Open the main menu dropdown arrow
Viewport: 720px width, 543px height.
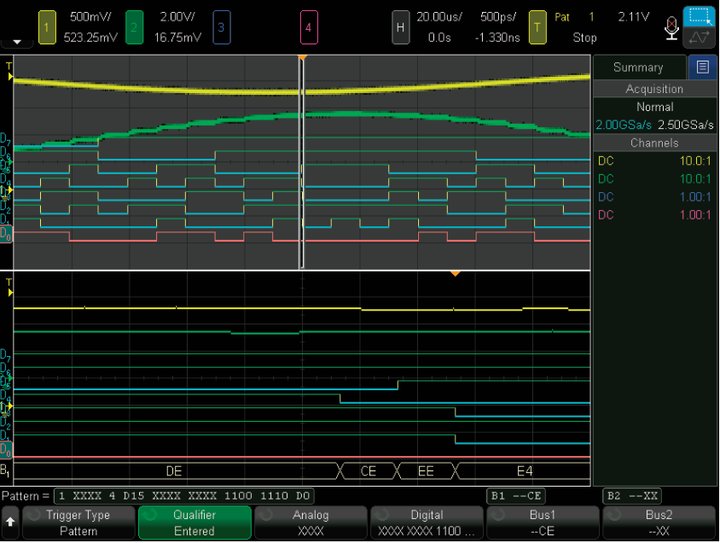[17, 42]
